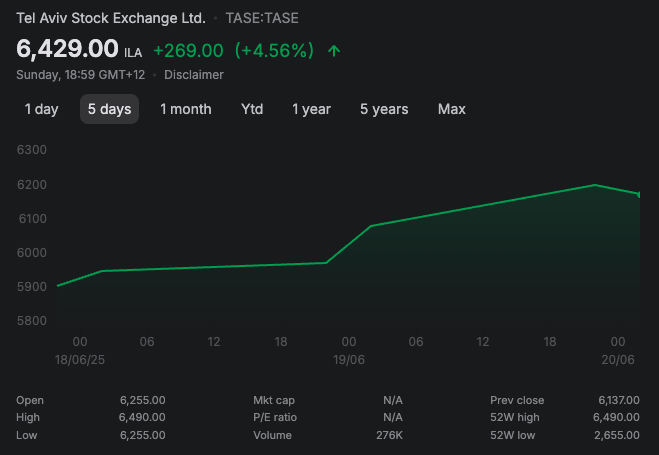Click the 5800 y-axis label
The image size is (659, 455).
click(x=32, y=321)
